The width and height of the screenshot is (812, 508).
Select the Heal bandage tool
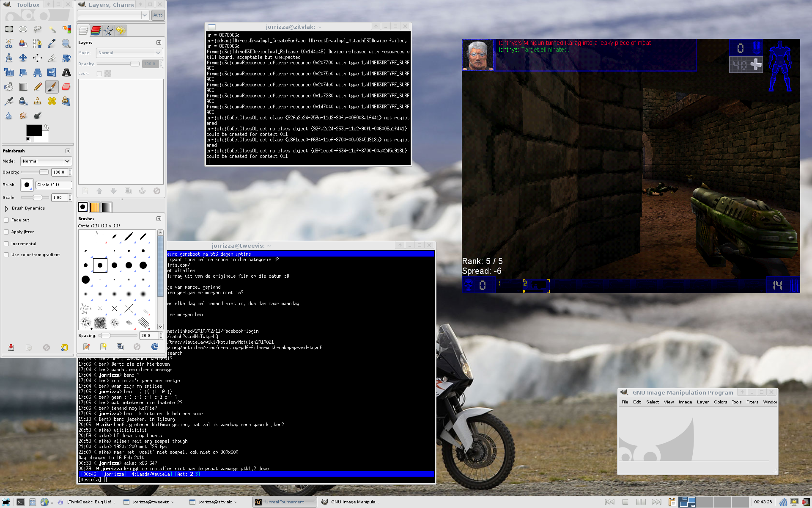point(52,101)
